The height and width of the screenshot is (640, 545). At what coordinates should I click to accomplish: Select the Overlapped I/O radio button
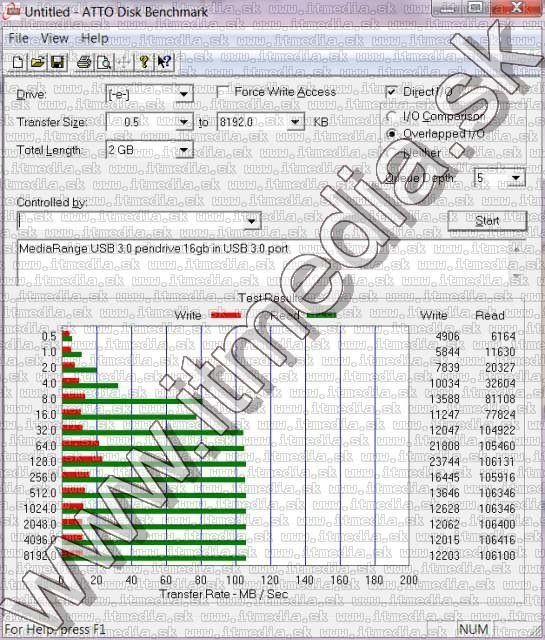(x=392, y=134)
